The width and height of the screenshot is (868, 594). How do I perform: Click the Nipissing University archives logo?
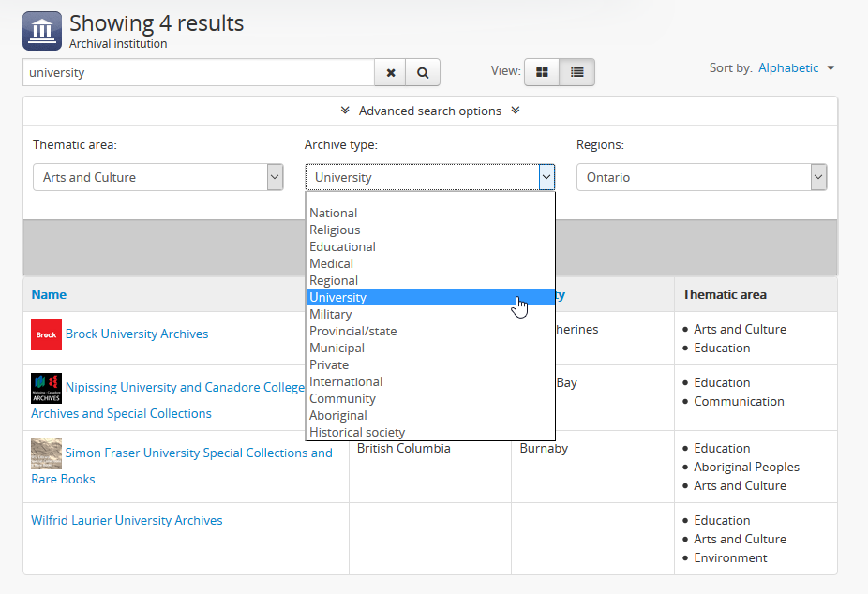point(46,388)
